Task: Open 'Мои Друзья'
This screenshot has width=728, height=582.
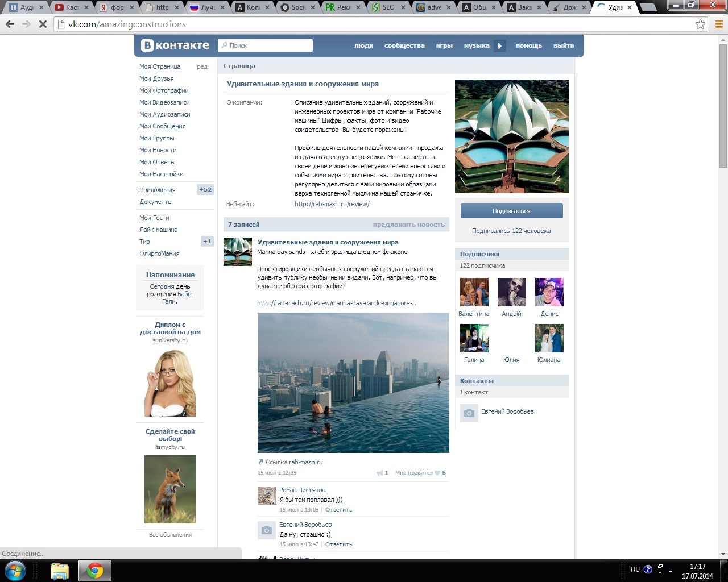Action: (156, 78)
